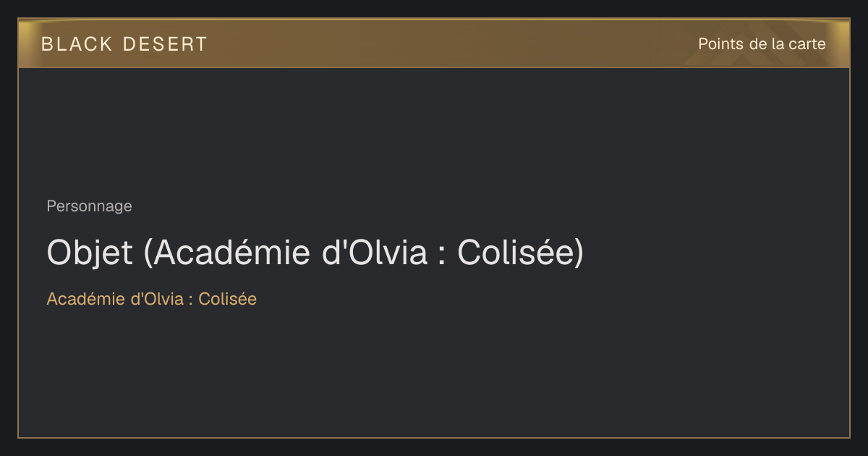The width and height of the screenshot is (868, 456).
Task: Click d'Olvia in the large title
Action: tap(378, 253)
